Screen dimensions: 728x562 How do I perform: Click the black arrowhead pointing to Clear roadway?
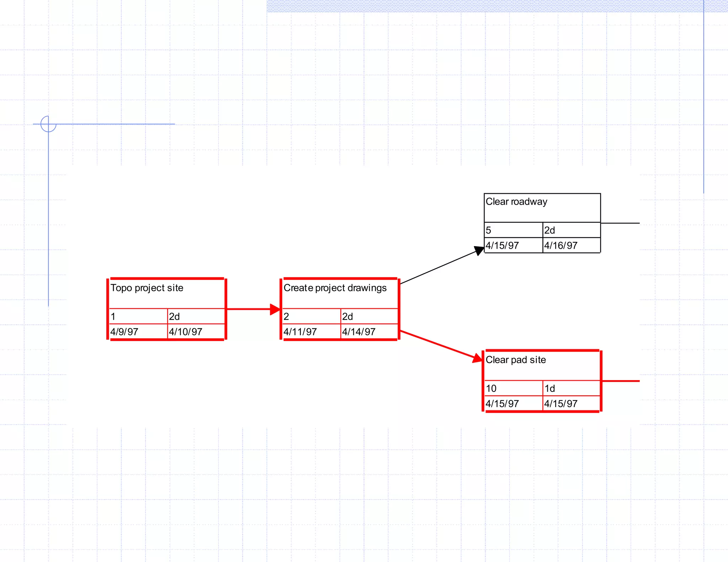point(479,250)
